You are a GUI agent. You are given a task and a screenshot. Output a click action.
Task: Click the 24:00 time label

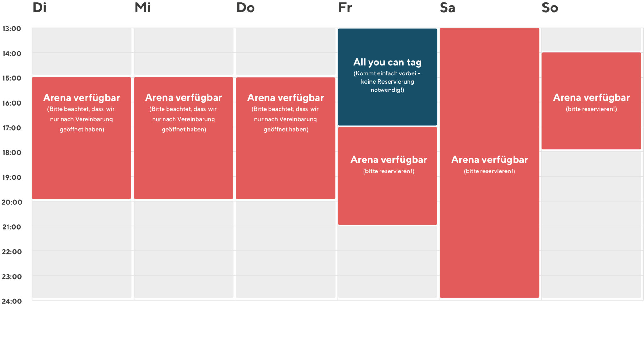(x=12, y=302)
